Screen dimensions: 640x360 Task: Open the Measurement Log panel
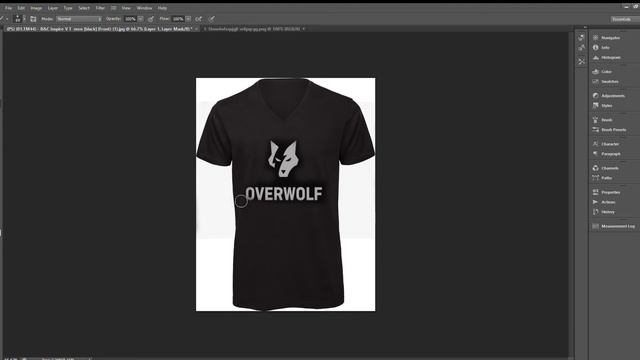pos(614,226)
